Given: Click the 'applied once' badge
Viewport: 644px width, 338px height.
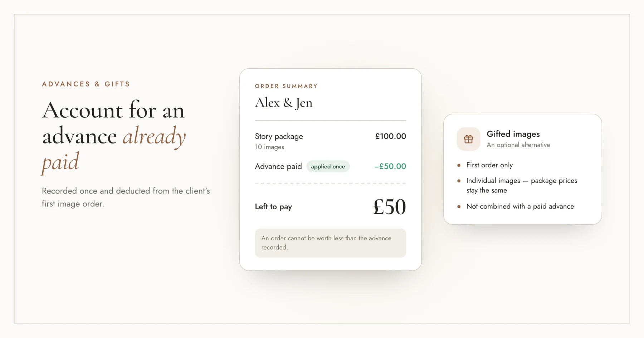Looking at the screenshot, I should click(328, 166).
